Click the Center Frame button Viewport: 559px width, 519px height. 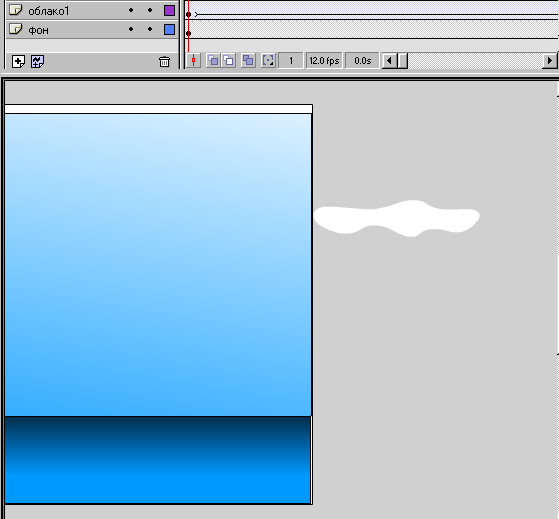click(194, 61)
